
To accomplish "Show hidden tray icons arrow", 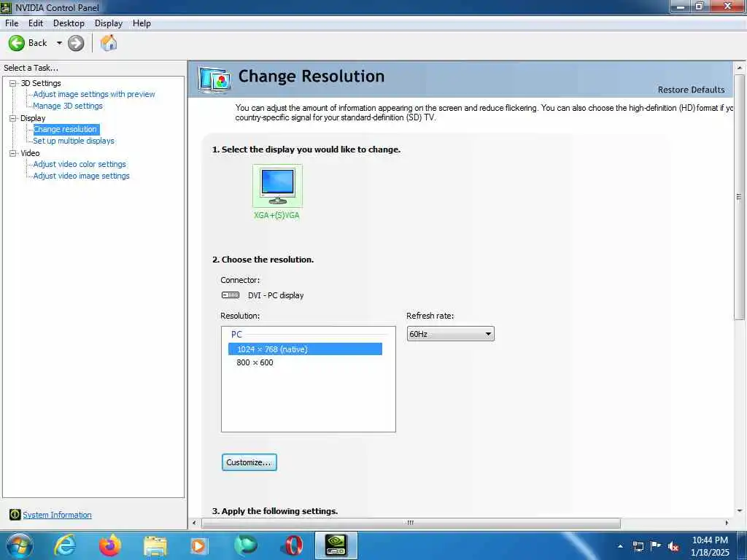I will click(x=620, y=546).
